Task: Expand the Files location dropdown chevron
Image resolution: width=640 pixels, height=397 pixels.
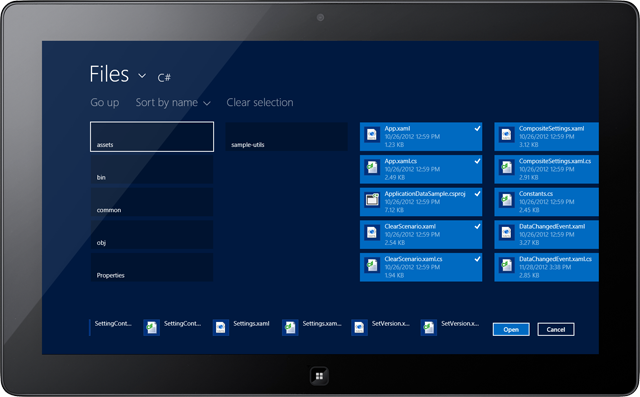Action: coord(142,75)
